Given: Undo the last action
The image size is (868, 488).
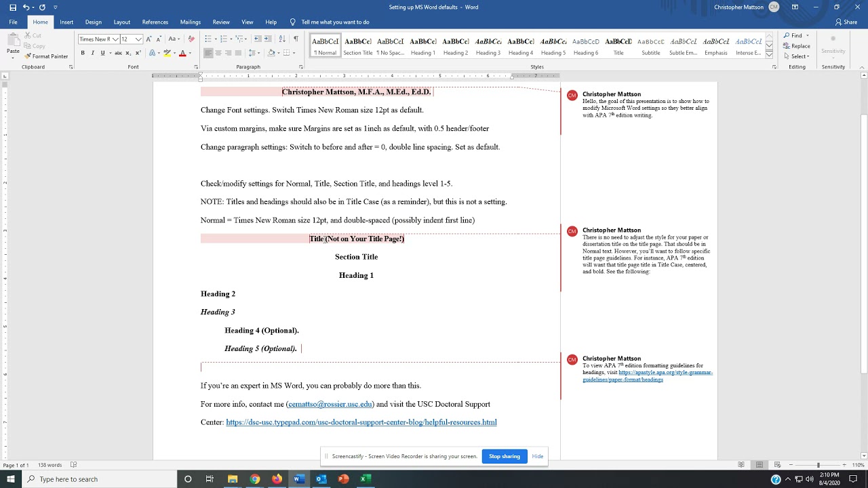Looking at the screenshot, I should pos(26,7).
